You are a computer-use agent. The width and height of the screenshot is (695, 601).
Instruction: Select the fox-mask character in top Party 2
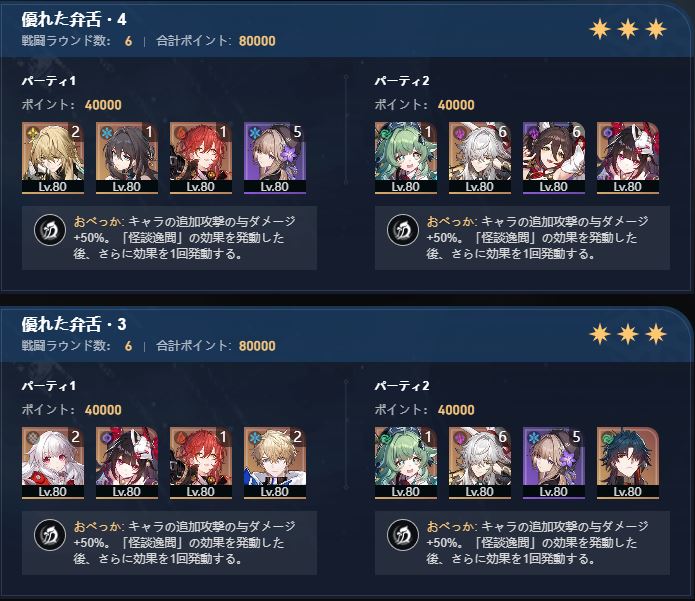point(628,158)
